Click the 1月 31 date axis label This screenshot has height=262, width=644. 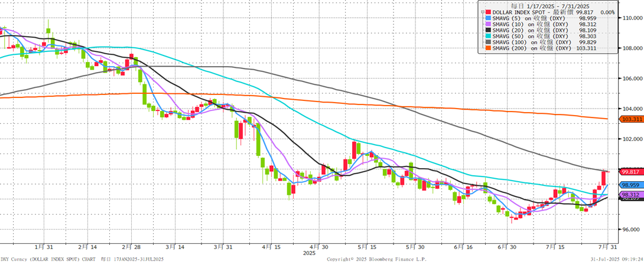coord(44,247)
